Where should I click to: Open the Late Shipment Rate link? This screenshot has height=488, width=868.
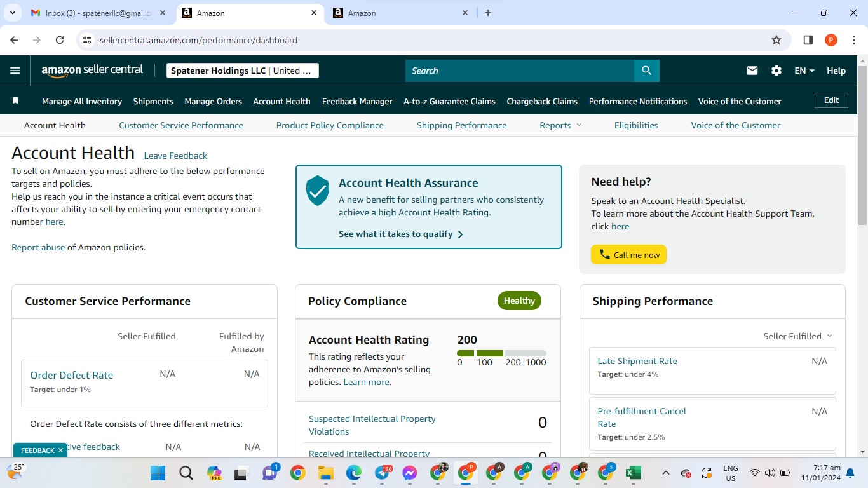click(x=637, y=361)
